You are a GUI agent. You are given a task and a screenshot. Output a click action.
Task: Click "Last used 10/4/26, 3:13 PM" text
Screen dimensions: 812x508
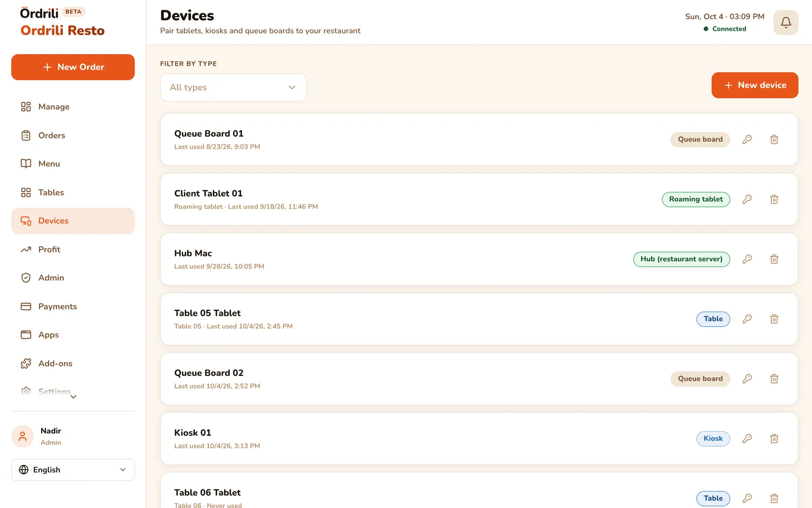tap(217, 446)
